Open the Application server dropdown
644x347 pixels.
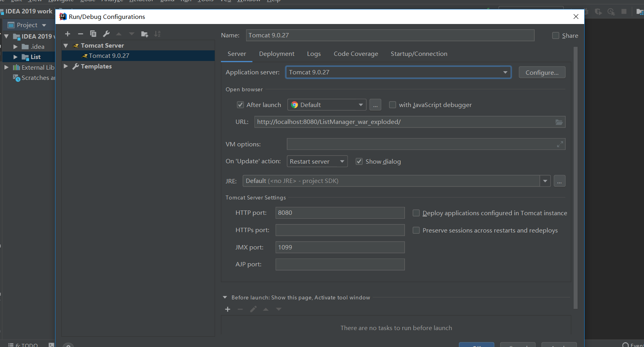click(x=505, y=72)
